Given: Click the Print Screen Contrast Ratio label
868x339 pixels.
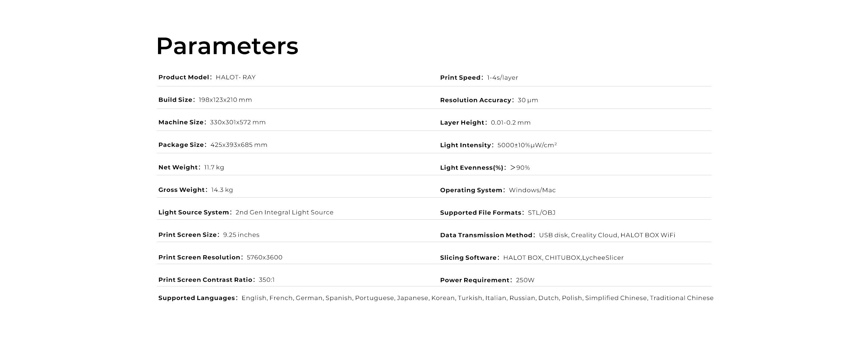Looking at the screenshot, I should coord(205,280).
